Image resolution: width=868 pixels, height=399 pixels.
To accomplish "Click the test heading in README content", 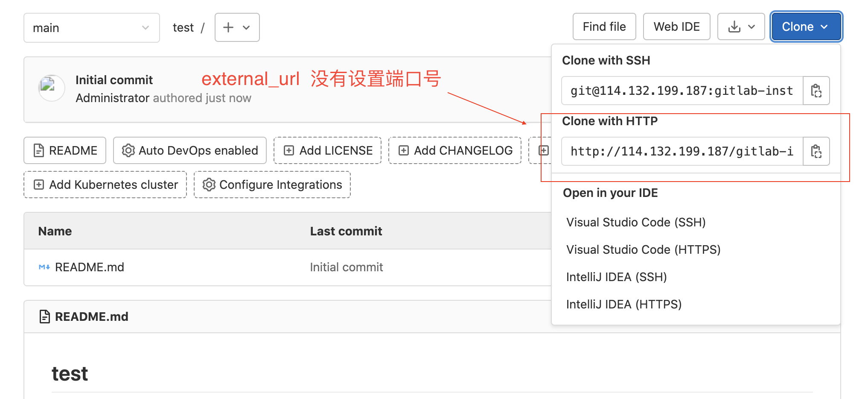I will [x=70, y=374].
